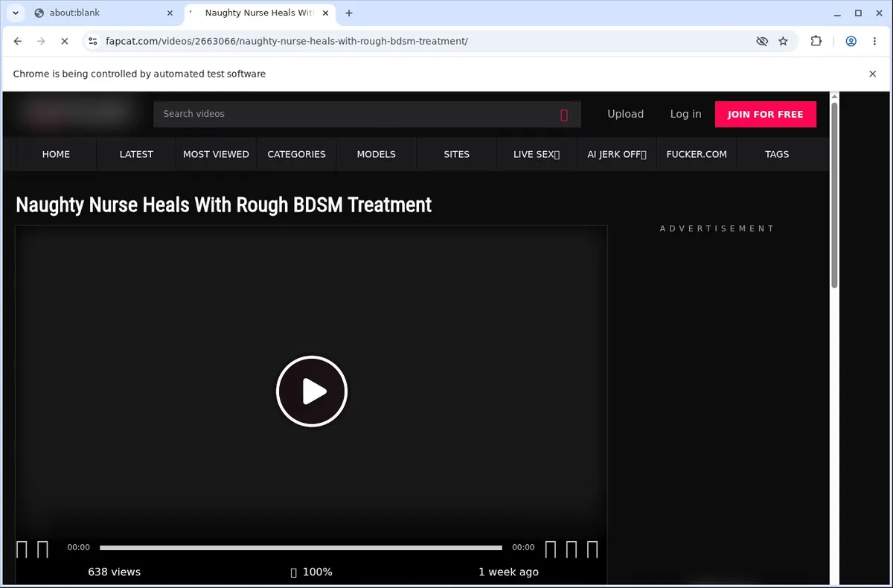
Task: View site information next to URL
Action: tap(93, 42)
